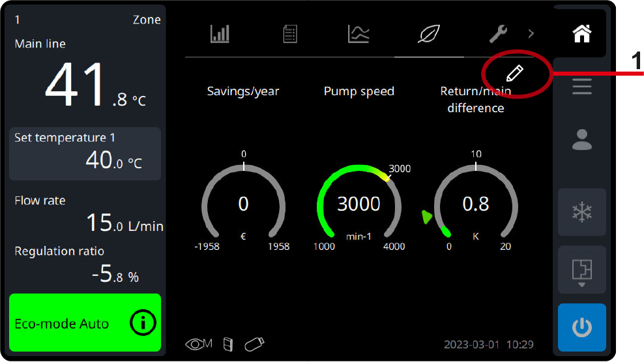644x362 pixels.
Task: Expand more tabs with right chevron
Action: pos(531,33)
